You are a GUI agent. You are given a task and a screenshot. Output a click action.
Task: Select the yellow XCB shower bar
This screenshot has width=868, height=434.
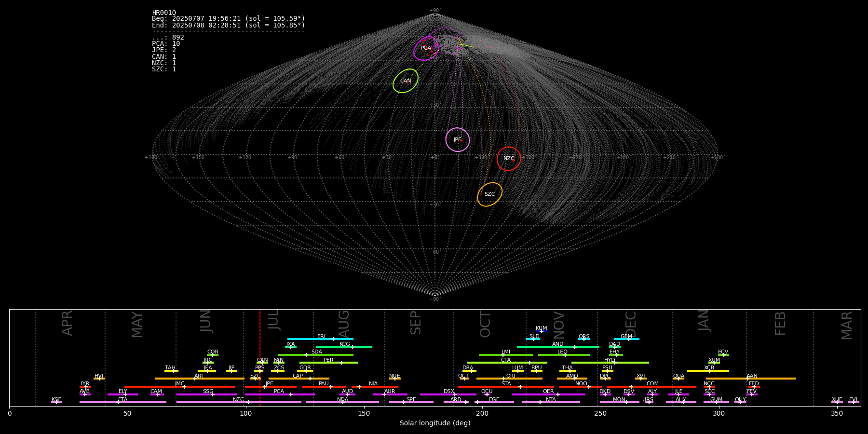tap(708, 371)
